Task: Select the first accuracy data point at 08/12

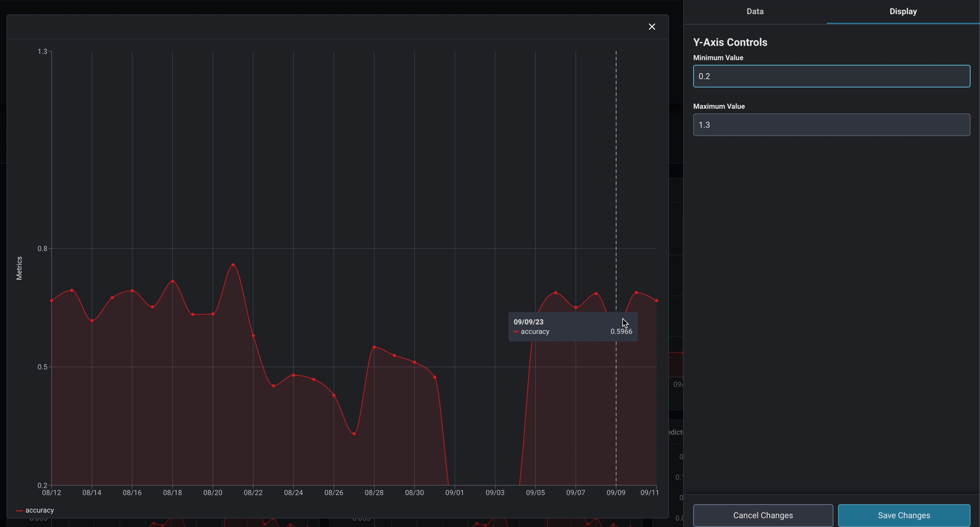Action: tap(52, 300)
